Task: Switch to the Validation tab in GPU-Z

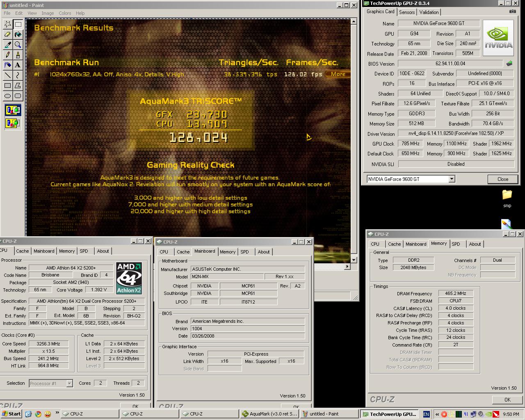Action: point(429,12)
